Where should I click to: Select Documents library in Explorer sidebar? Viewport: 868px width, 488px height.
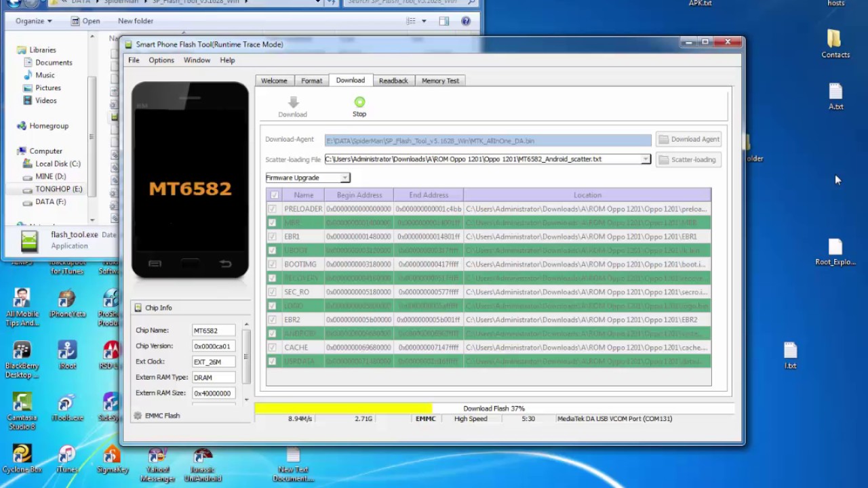(47, 62)
